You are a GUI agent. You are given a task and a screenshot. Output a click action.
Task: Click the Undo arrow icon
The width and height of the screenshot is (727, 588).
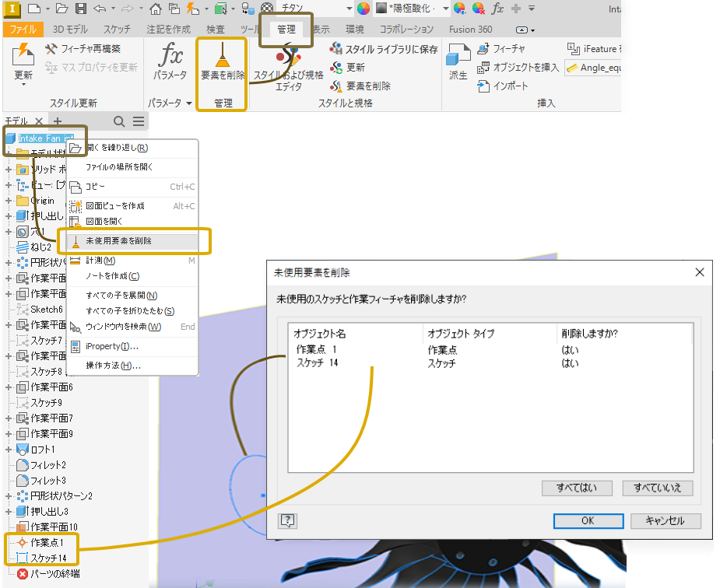pyautogui.click(x=99, y=9)
